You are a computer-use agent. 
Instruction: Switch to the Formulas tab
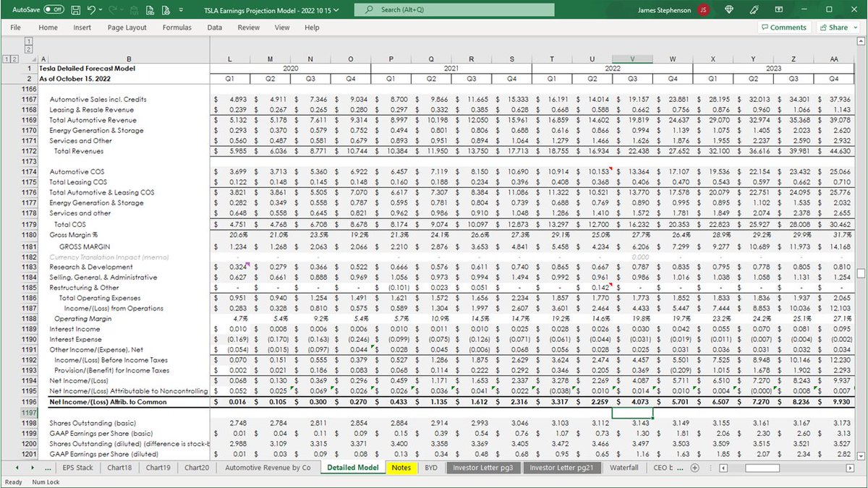pyautogui.click(x=177, y=27)
